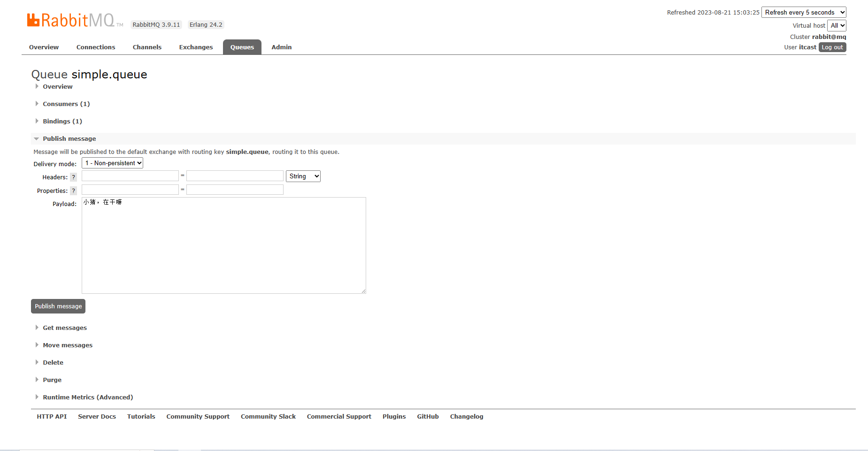The height and width of the screenshot is (451, 868).
Task: Click the user name itcast
Action: [x=807, y=47]
